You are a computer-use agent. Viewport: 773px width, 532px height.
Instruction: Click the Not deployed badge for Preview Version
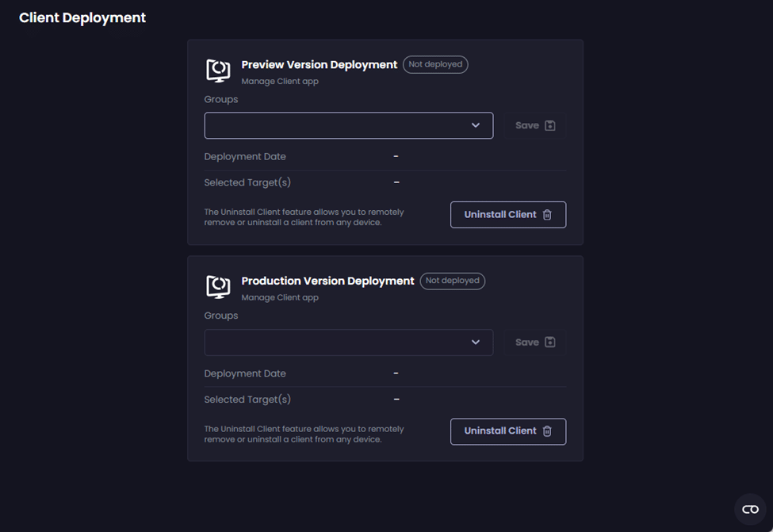pyautogui.click(x=435, y=65)
